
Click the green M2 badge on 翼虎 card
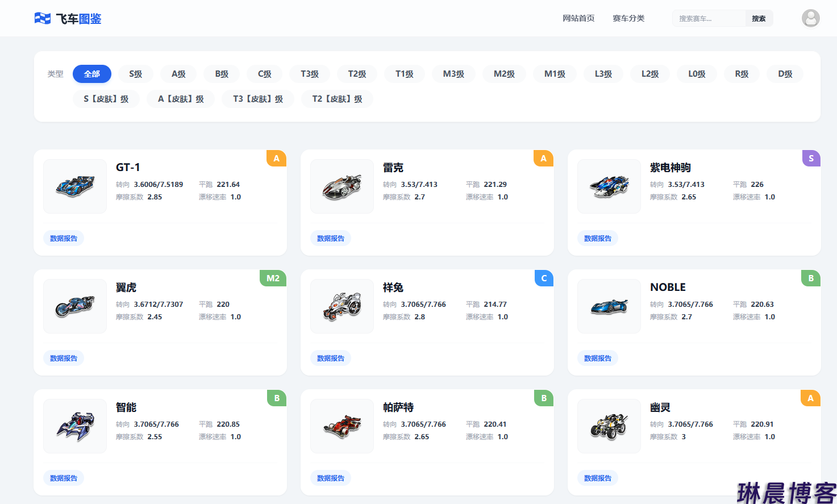pyautogui.click(x=273, y=278)
